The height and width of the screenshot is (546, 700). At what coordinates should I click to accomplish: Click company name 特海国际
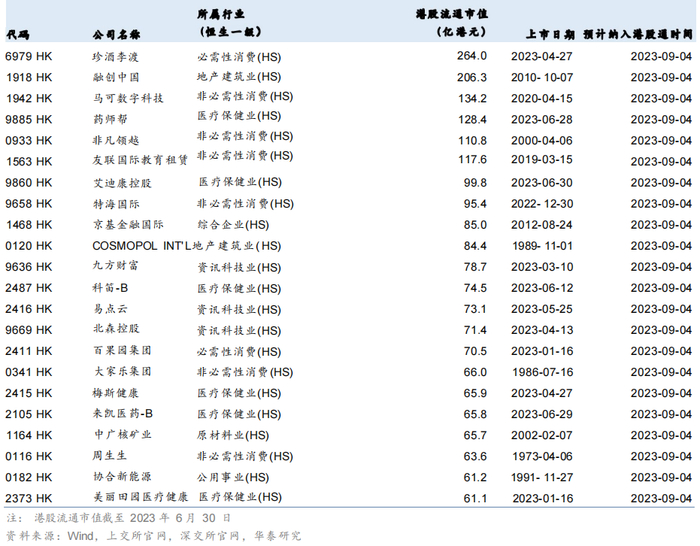point(116,204)
